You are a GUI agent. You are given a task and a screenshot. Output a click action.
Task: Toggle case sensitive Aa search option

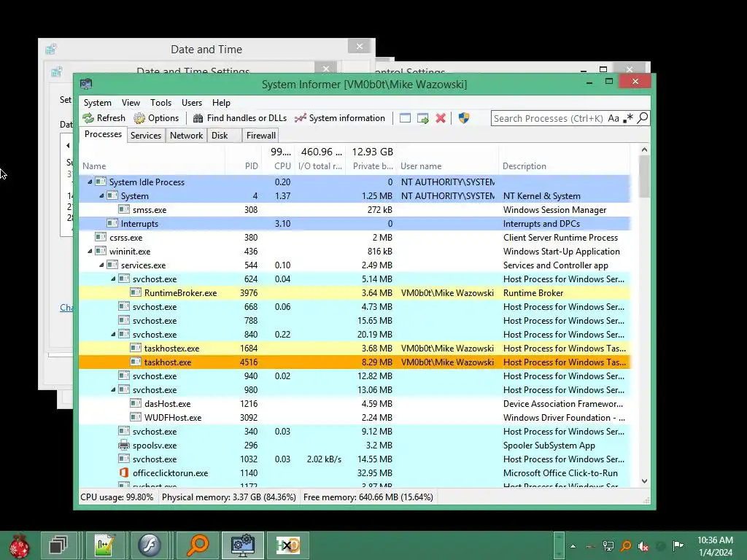614,118
